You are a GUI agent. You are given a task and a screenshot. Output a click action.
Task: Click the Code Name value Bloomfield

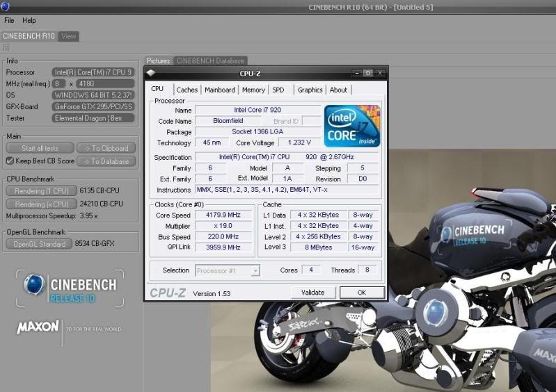[x=228, y=121]
